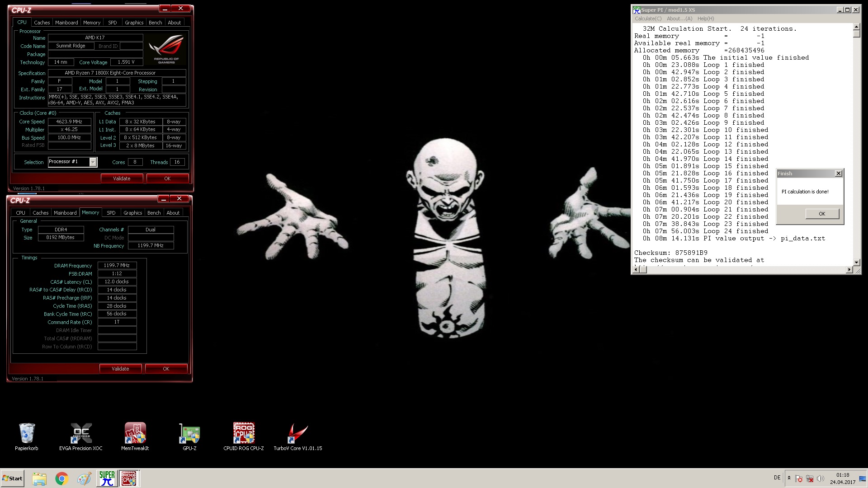Click the Core Voltage value 1.591 V
This screenshot has width=868, height=488.
[126, 62]
